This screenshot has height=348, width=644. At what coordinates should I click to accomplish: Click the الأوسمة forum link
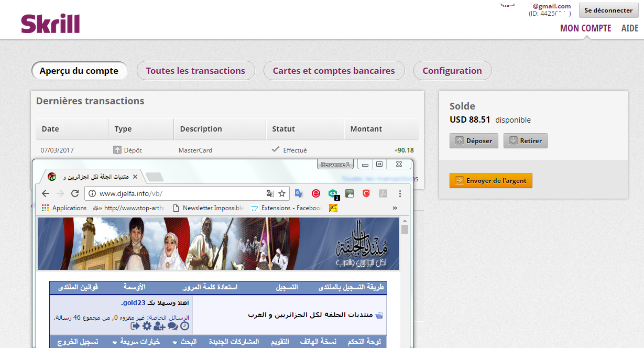(134, 287)
